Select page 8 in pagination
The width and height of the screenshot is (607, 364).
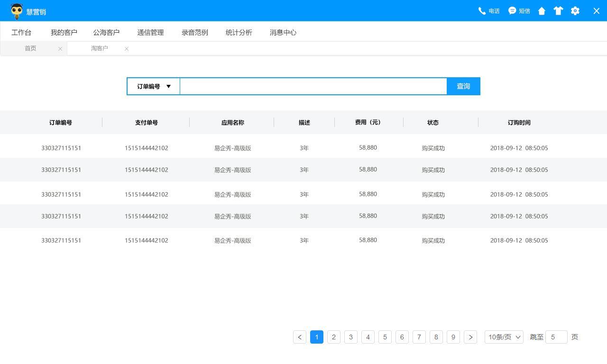(436, 337)
